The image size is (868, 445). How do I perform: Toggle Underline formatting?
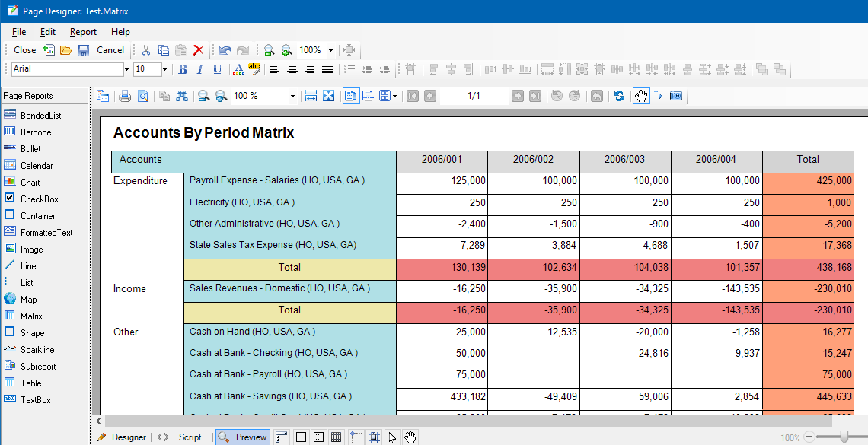pyautogui.click(x=218, y=69)
